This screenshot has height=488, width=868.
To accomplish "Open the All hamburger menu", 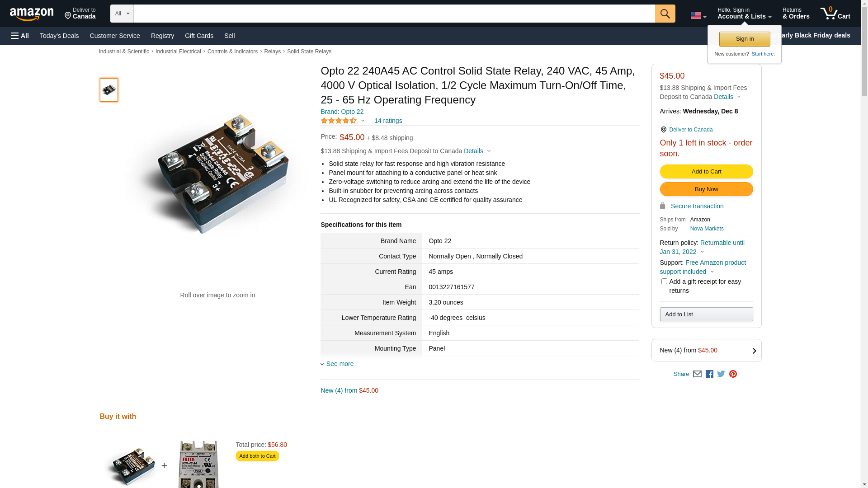I will tap(20, 36).
